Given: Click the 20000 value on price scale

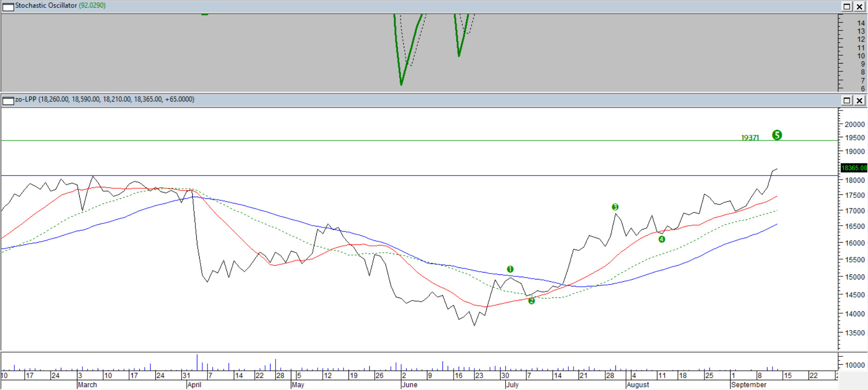Looking at the screenshot, I should click(x=854, y=124).
